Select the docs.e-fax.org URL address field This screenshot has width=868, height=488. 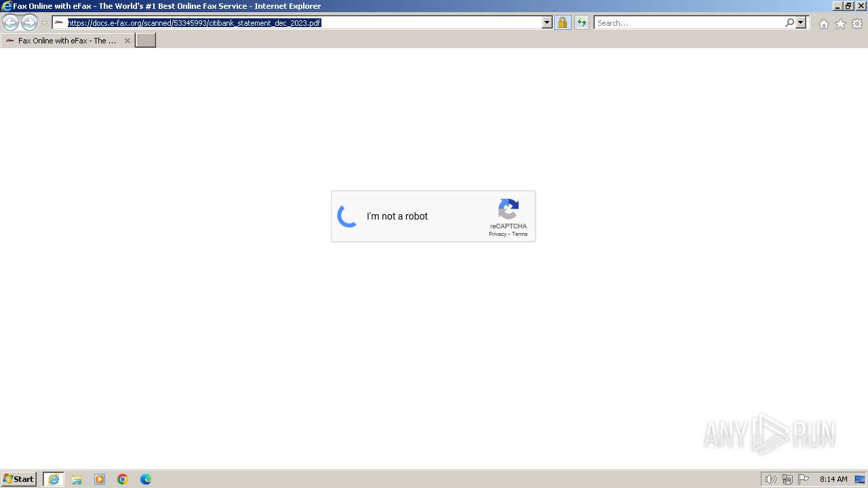click(x=304, y=23)
